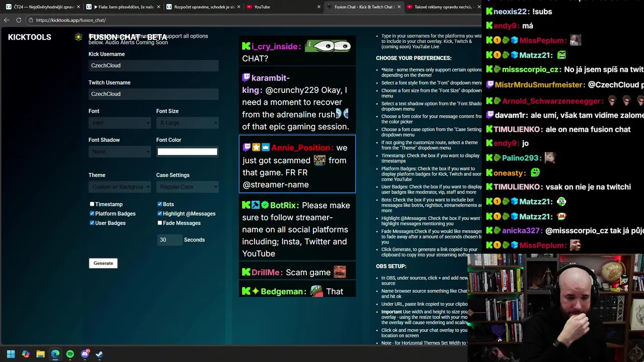Click the Edge browser taskbar icon

(x=55, y=354)
